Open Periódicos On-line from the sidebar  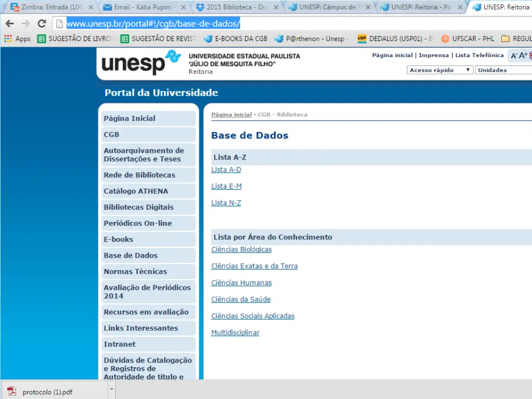tap(138, 223)
